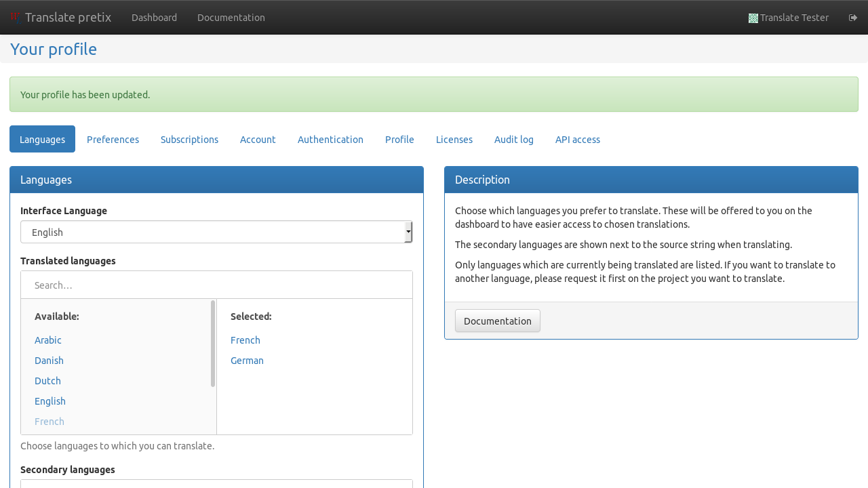
Task: Switch to the Preferences tab
Action: (x=113, y=140)
